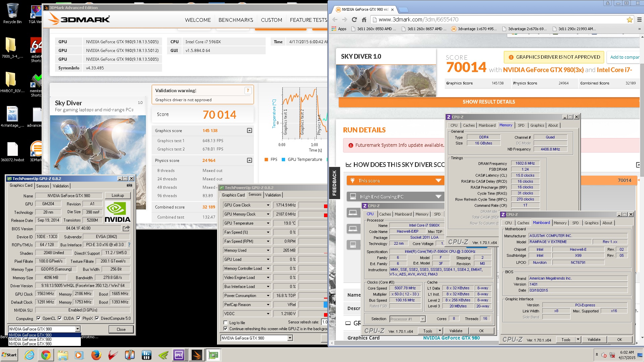Click the Chrome taskbar icon
Screen dimensions: 644x362
(46, 355)
